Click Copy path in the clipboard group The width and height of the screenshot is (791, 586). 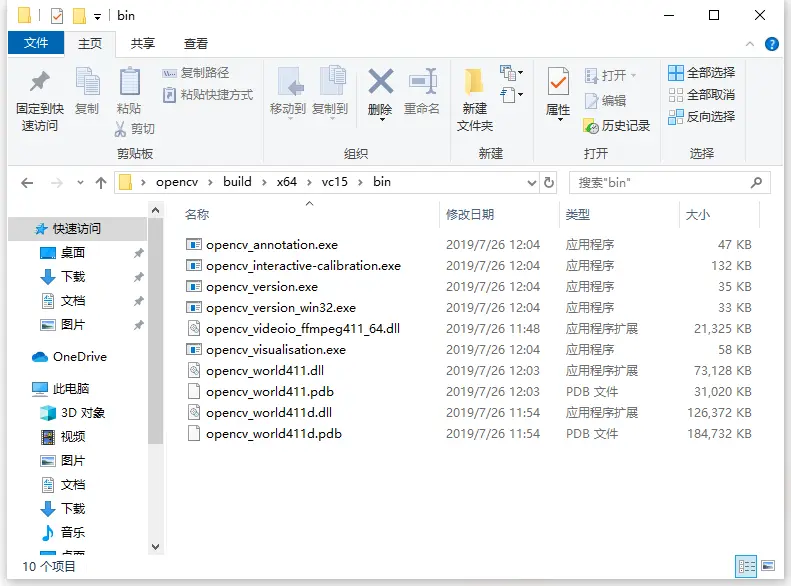196,73
